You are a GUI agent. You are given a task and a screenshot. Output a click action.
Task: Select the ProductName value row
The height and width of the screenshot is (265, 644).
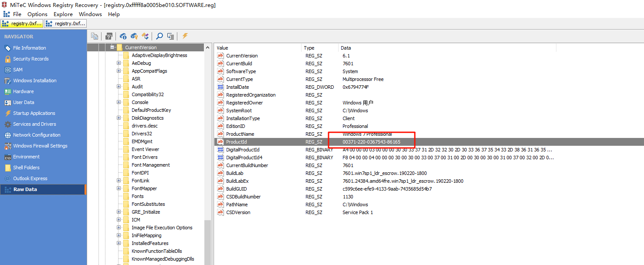[429, 134]
